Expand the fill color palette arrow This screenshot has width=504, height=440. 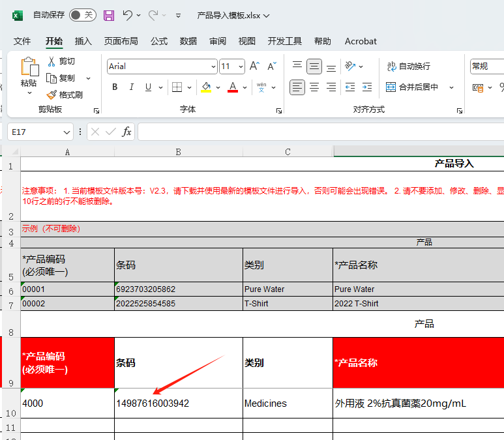tap(218, 87)
